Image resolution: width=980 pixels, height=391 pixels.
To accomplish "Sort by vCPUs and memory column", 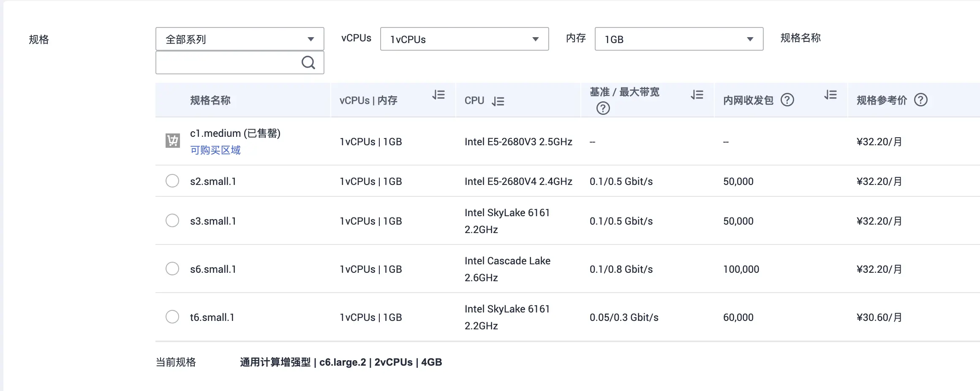I will 438,95.
